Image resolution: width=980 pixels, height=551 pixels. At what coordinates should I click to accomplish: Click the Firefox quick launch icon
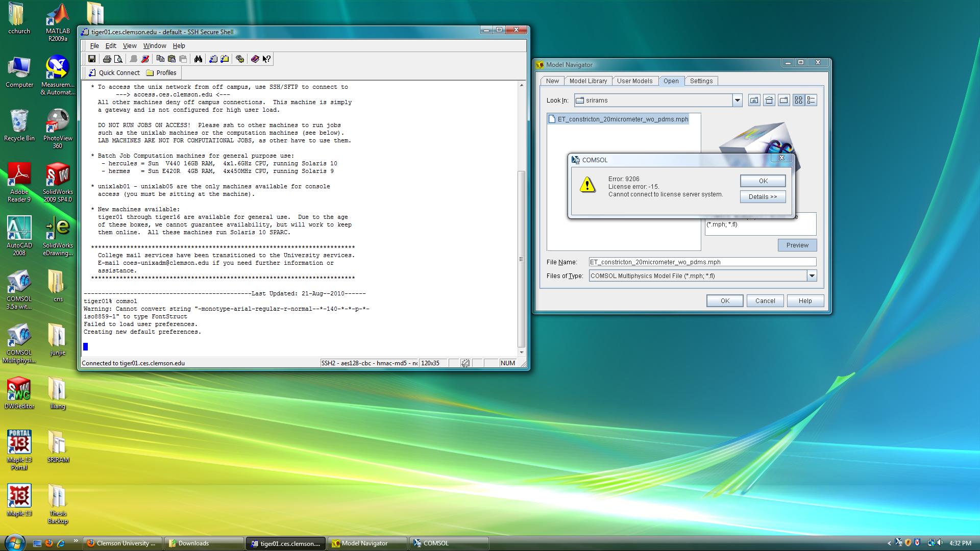49,543
